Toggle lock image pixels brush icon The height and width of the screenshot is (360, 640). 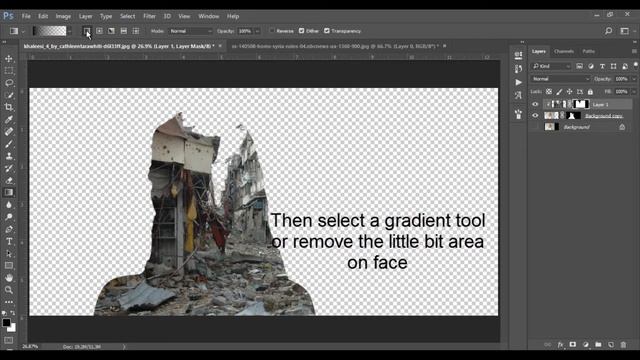pos(559,92)
